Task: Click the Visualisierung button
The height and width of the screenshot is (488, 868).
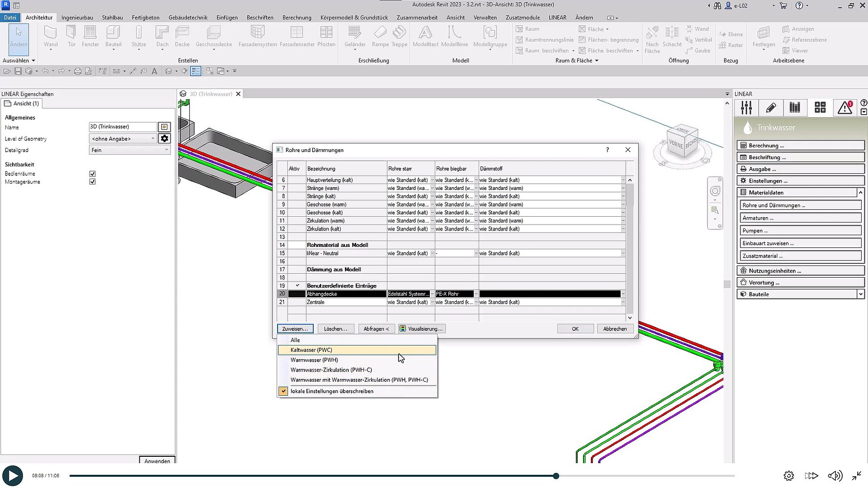Action: (x=422, y=329)
